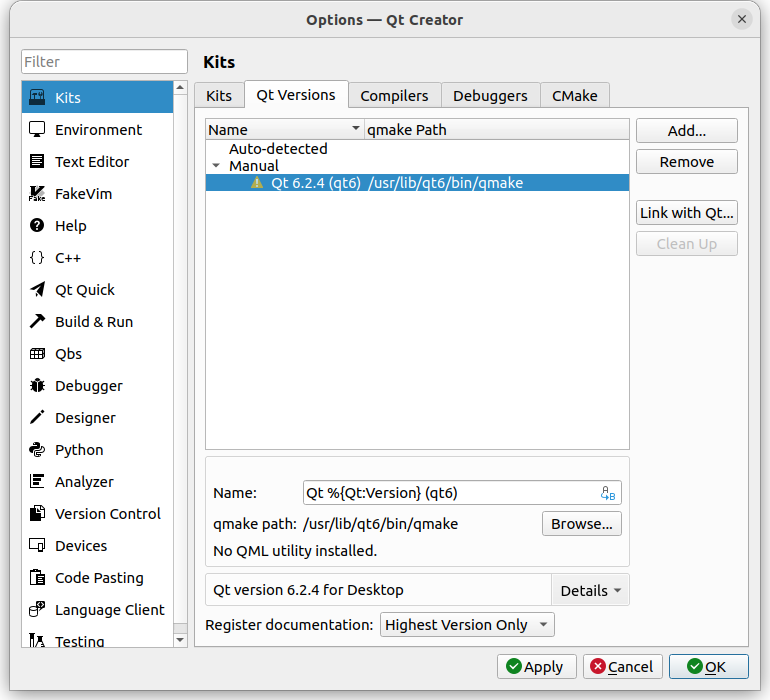Select Qt Quick in the sidebar list

click(97, 290)
